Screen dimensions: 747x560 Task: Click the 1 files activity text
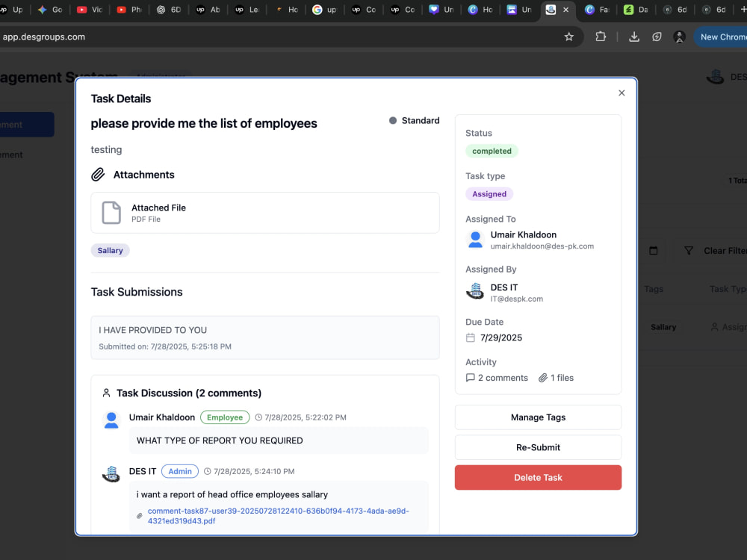pos(562,378)
